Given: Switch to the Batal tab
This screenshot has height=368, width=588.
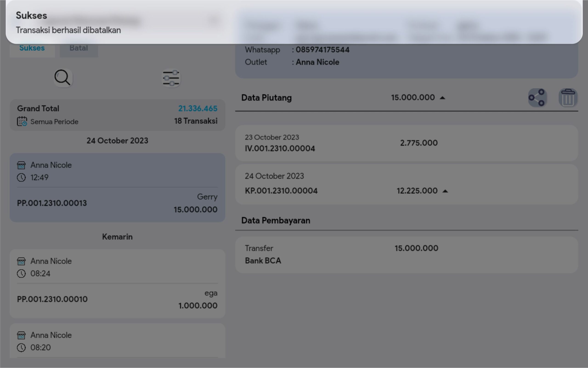Looking at the screenshot, I should [79, 48].
